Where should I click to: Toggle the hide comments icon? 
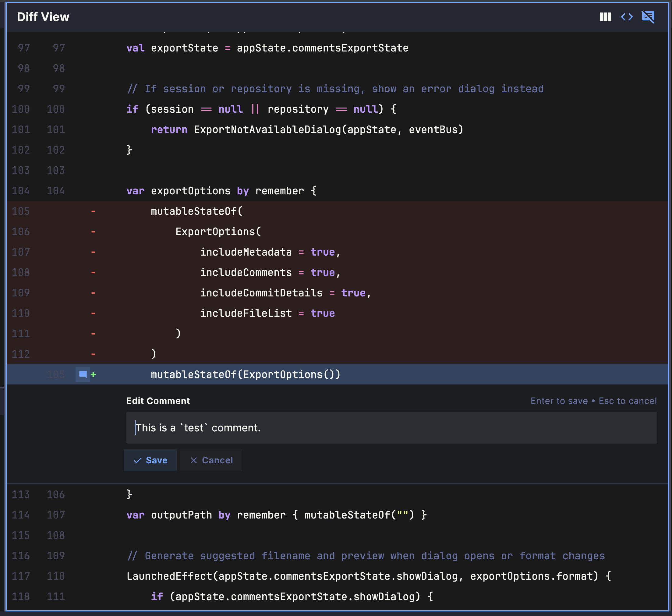click(648, 17)
